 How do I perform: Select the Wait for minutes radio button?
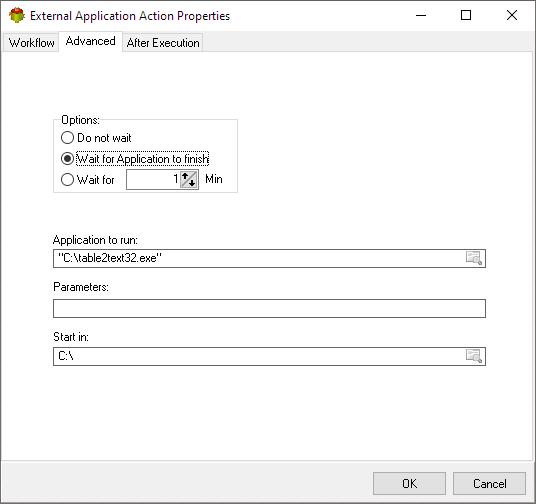pyautogui.click(x=67, y=180)
